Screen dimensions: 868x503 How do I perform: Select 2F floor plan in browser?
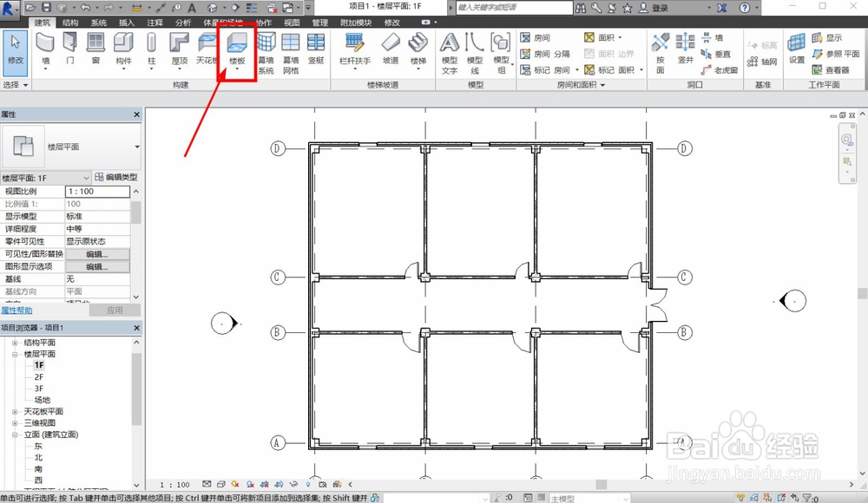pyautogui.click(x=39, y=377)
